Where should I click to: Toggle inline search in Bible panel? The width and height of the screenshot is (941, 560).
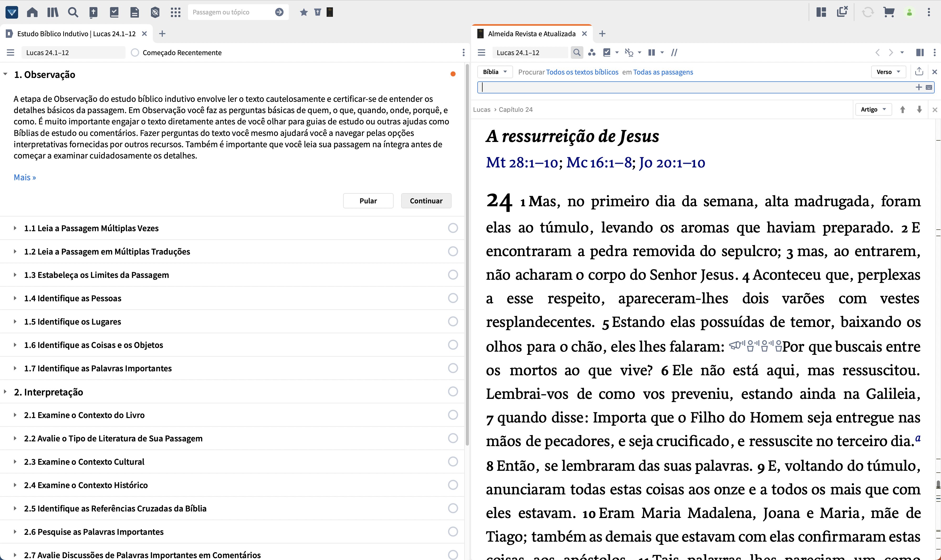pos(577,52)
